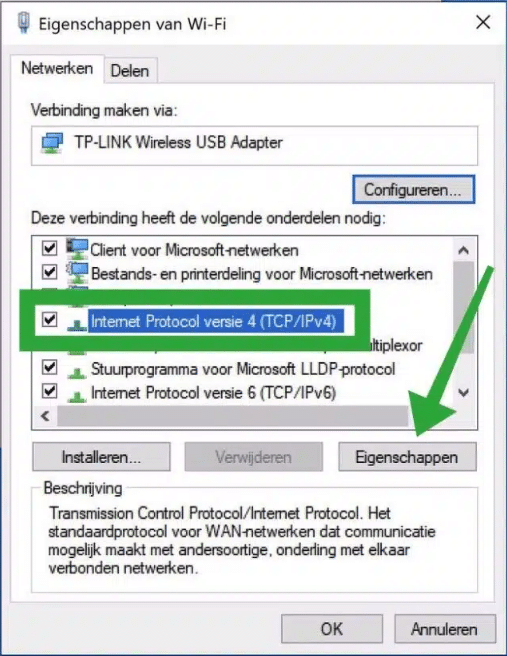Viewport: 507px width, 656px height.
Task: Click the list scroll up arrow
Action: [x=463, y=250]
